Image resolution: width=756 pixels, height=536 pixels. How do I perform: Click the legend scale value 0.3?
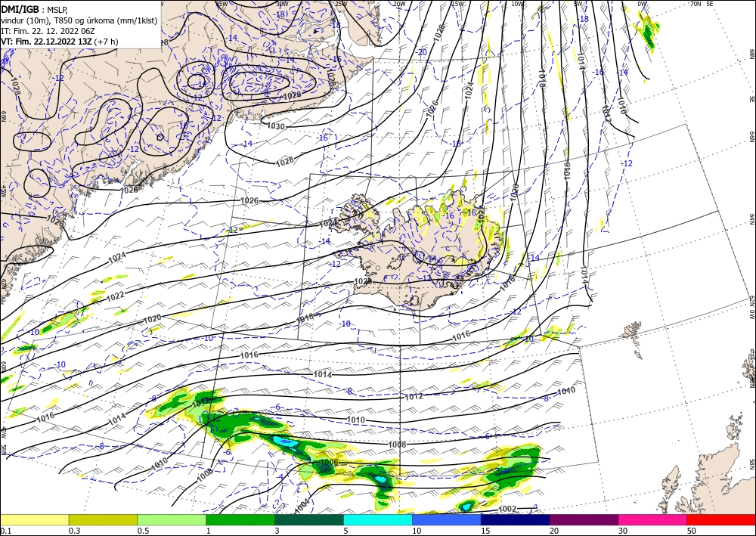(74, 531)
